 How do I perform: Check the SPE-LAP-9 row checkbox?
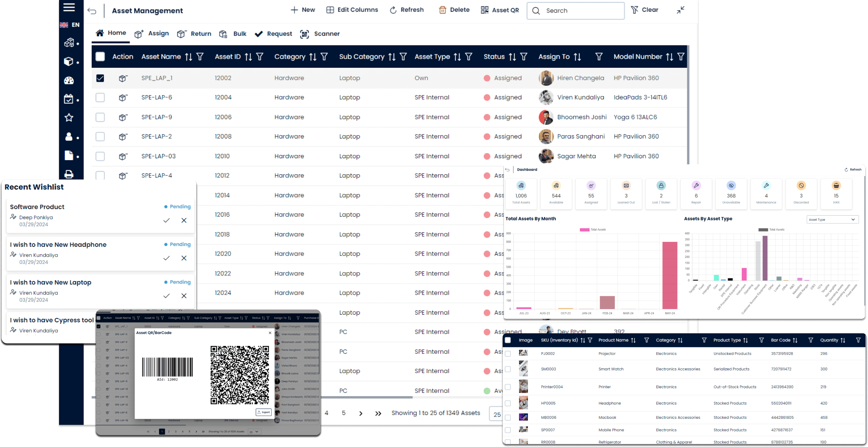[x=100, y=117]
